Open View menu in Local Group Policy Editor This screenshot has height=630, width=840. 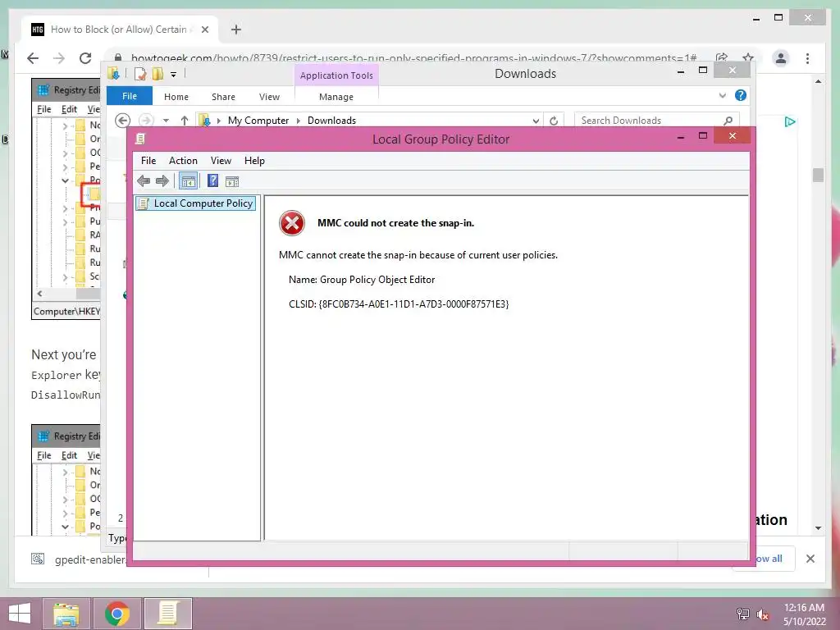(221, 161)
